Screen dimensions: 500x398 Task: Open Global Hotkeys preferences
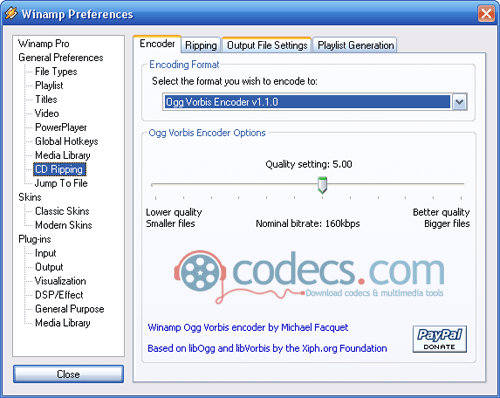[67, 141]
